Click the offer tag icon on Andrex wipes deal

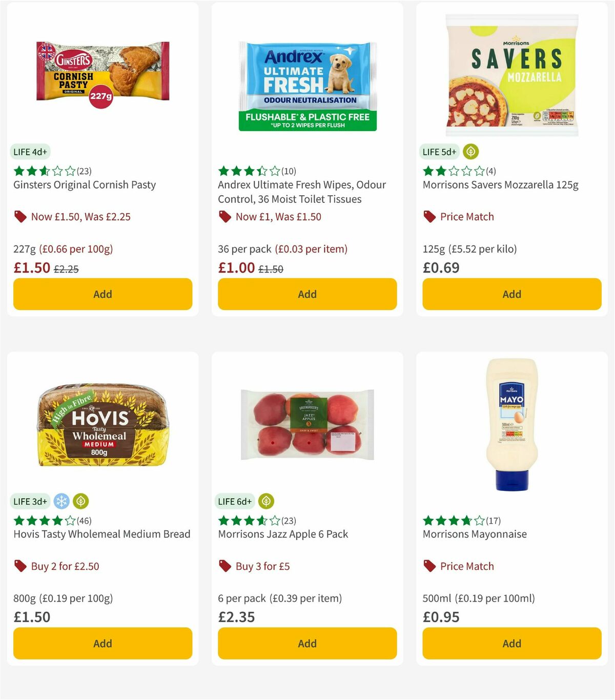224,216
